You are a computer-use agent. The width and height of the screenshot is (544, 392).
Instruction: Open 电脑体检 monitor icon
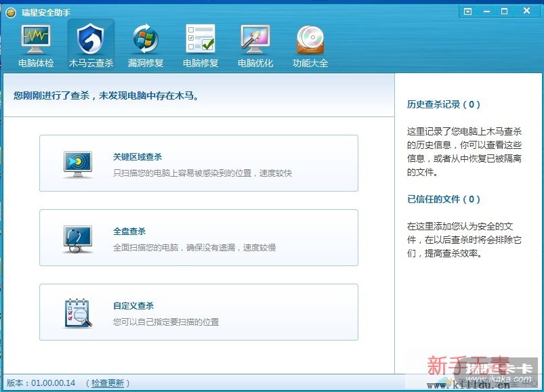click(x=36, y=39)
